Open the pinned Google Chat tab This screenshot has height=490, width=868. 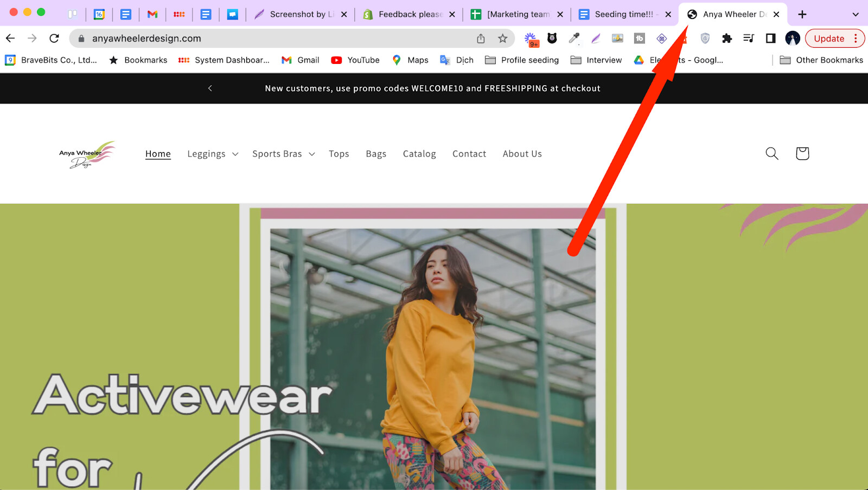pyautogui.click(x=232, y=14)
